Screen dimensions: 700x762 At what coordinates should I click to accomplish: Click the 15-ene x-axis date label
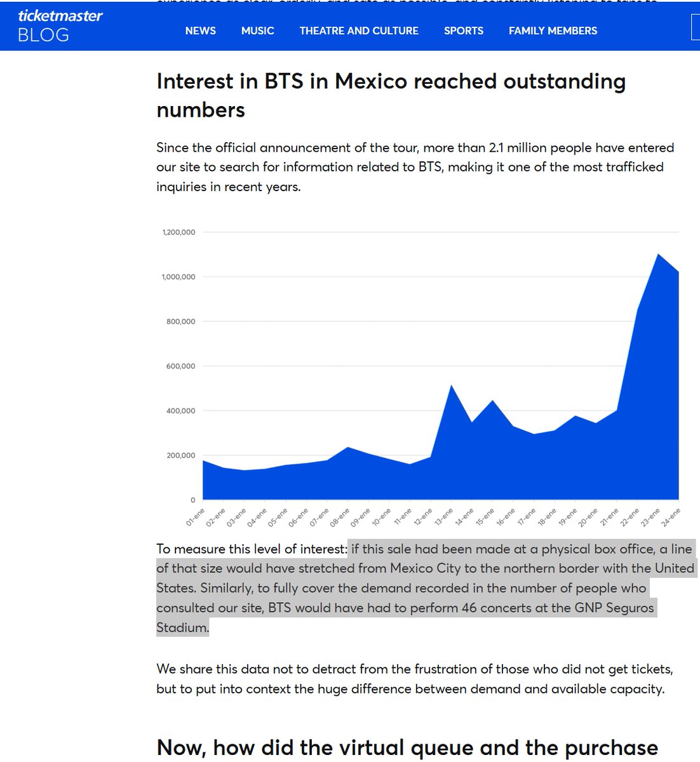485,517
